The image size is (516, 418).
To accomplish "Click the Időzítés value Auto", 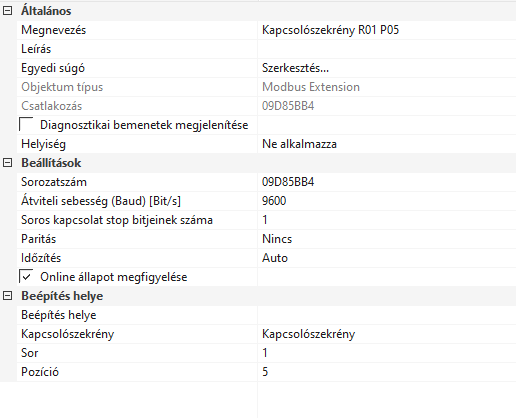I will [x=387, y=258].
